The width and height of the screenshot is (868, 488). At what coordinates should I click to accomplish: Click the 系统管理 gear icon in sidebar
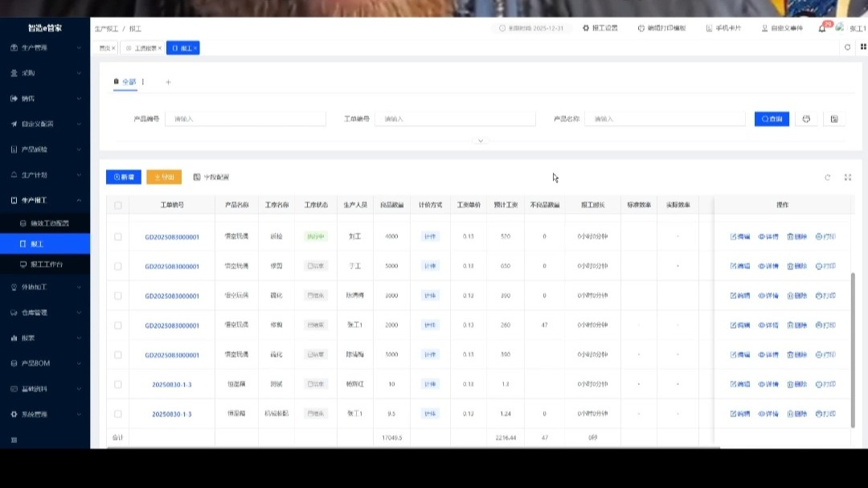[14, 414]
